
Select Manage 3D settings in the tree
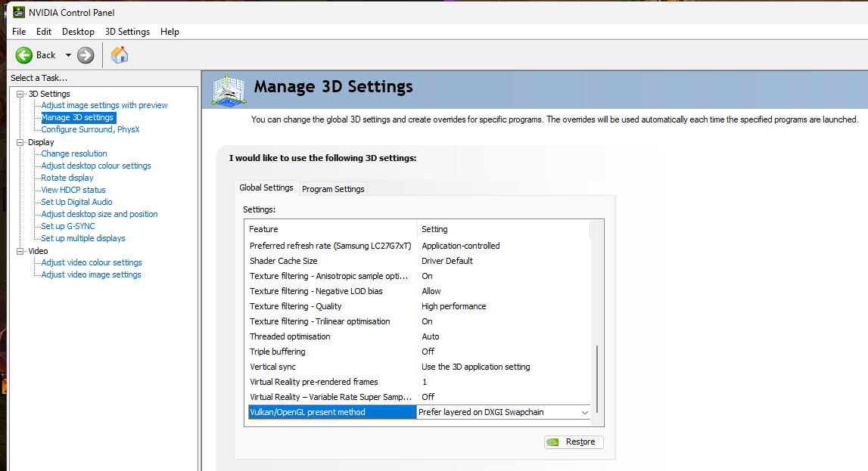[77, 117]
